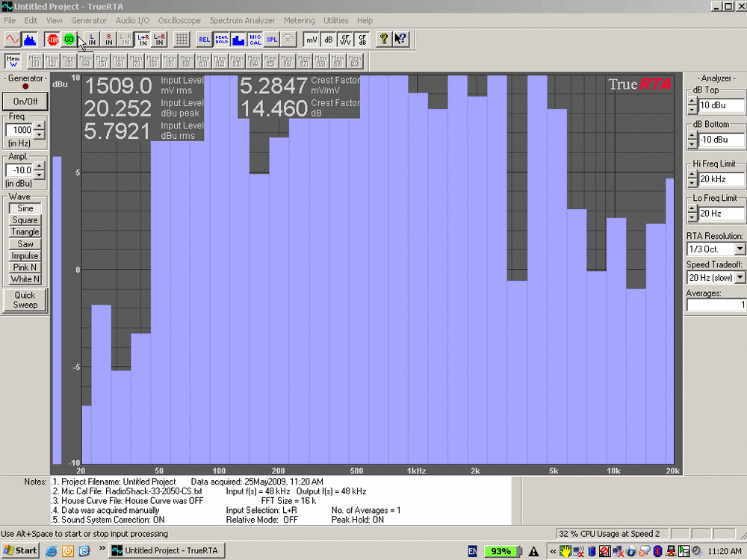Show input level in dB
Screen dimensions: 747x560
[328, 40]
